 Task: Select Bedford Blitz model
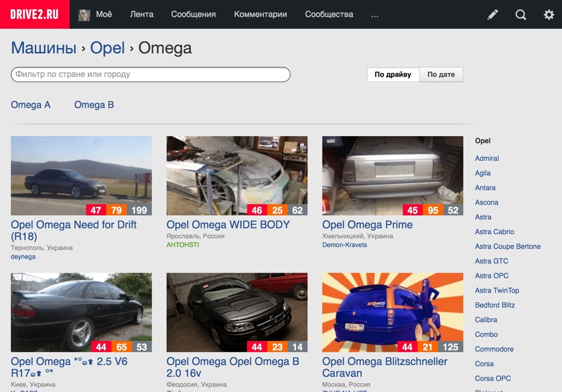(495, 305)
